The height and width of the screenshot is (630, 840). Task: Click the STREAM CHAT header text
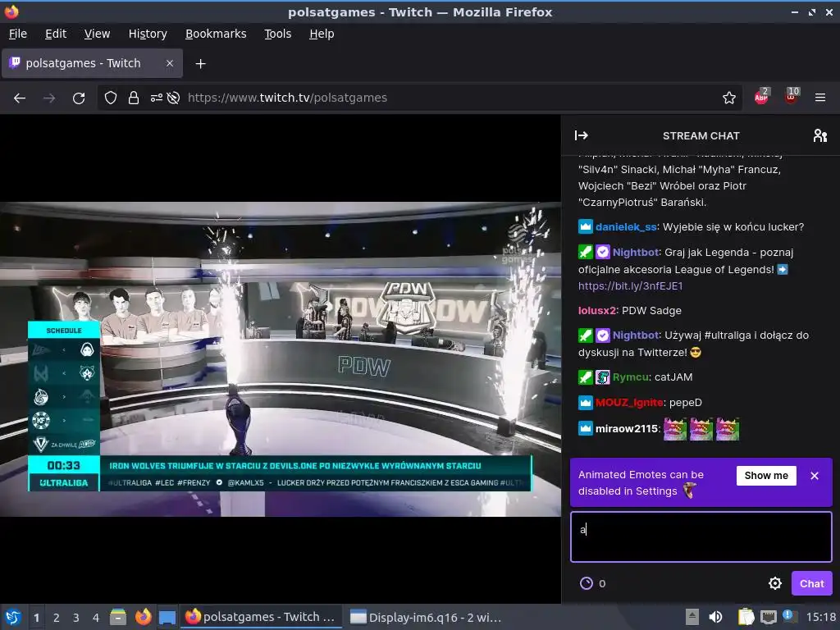(701, 135)
